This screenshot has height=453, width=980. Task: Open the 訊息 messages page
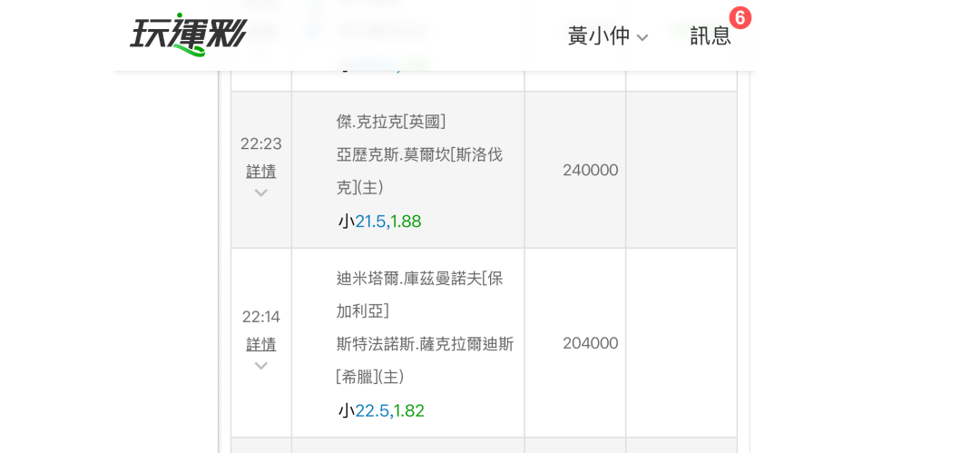[710, 36]
